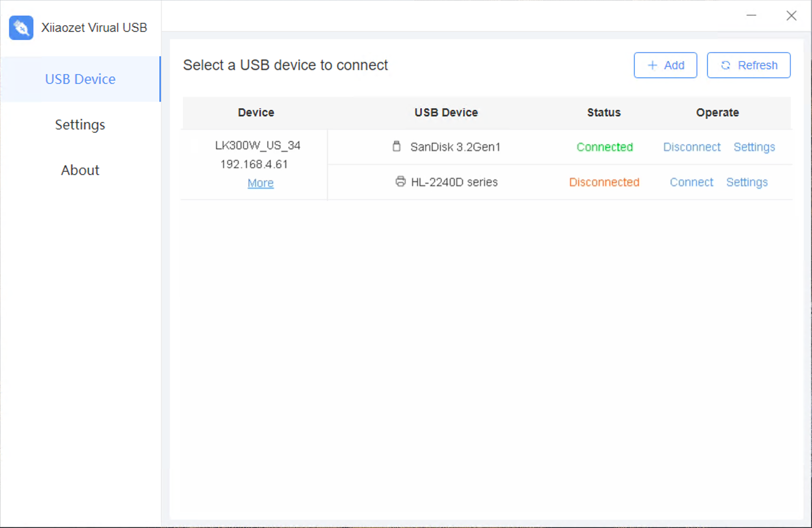Open the USB Device sidebar tab
The image size is (812, 528).
(80, 79)
